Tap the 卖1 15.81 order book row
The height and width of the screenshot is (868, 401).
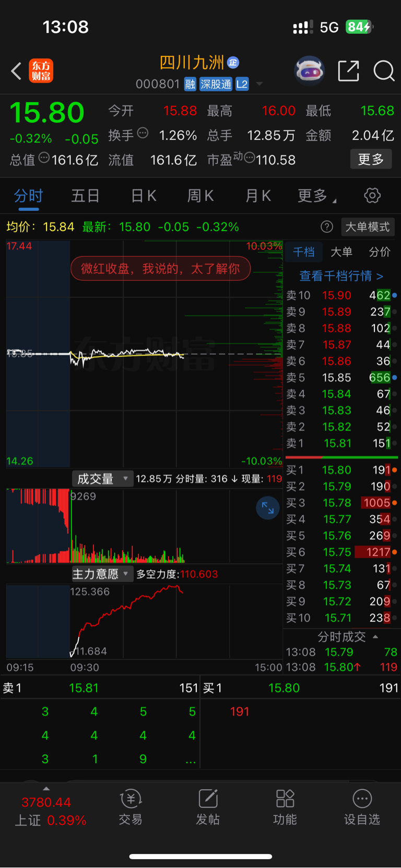[341, 443]
